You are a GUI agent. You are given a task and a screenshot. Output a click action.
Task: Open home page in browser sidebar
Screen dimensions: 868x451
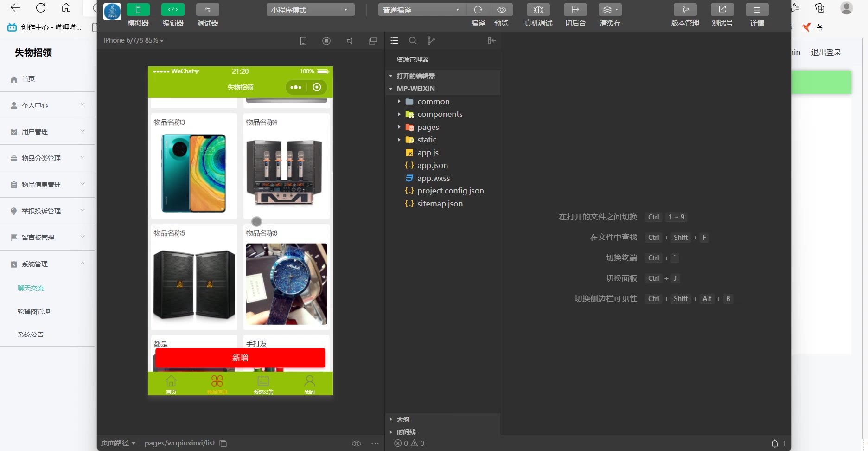47,79
